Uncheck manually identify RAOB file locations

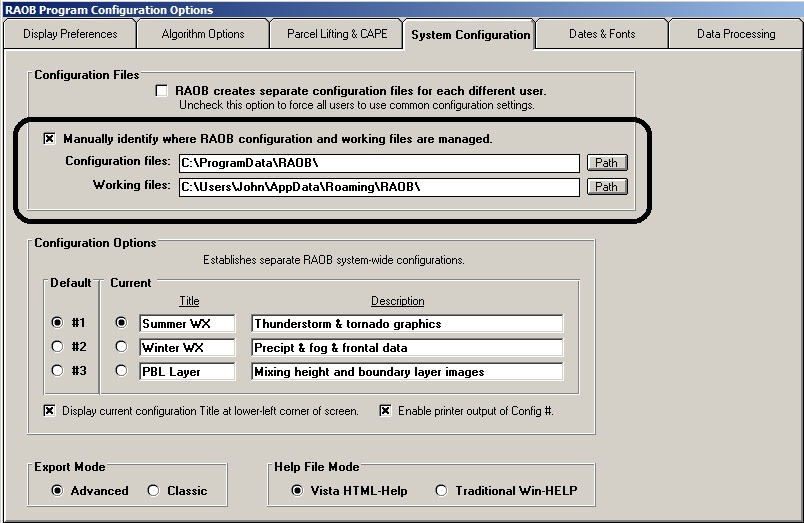49,138
